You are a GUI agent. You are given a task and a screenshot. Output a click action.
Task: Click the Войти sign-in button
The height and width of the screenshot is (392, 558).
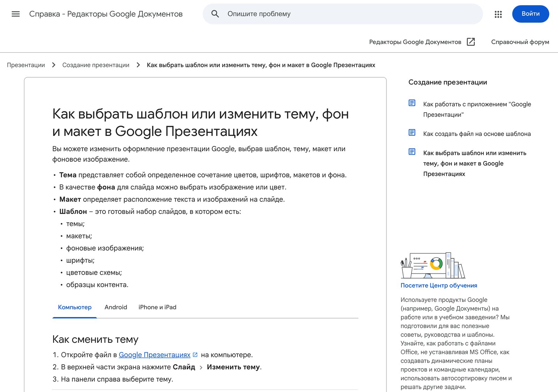coord(530,14)
